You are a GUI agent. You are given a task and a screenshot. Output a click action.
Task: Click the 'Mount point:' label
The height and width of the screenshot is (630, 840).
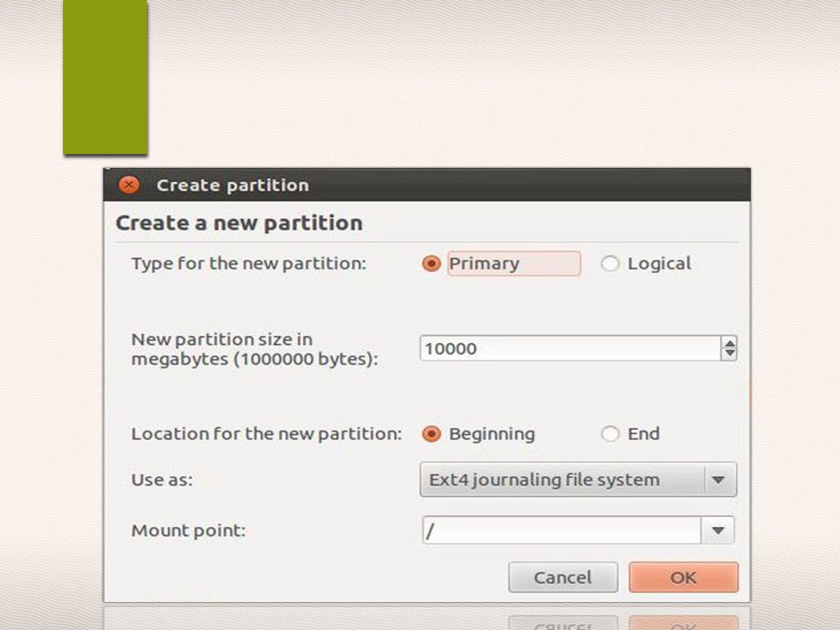188,531
